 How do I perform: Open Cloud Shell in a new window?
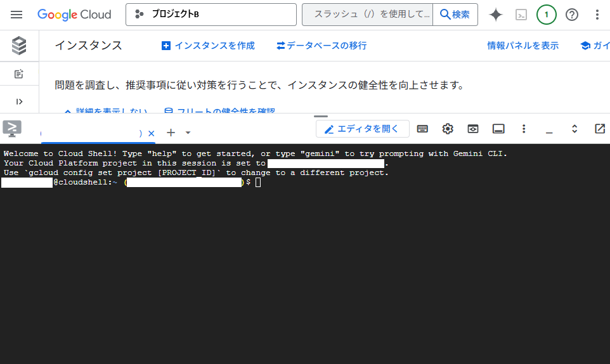[600, 129]
